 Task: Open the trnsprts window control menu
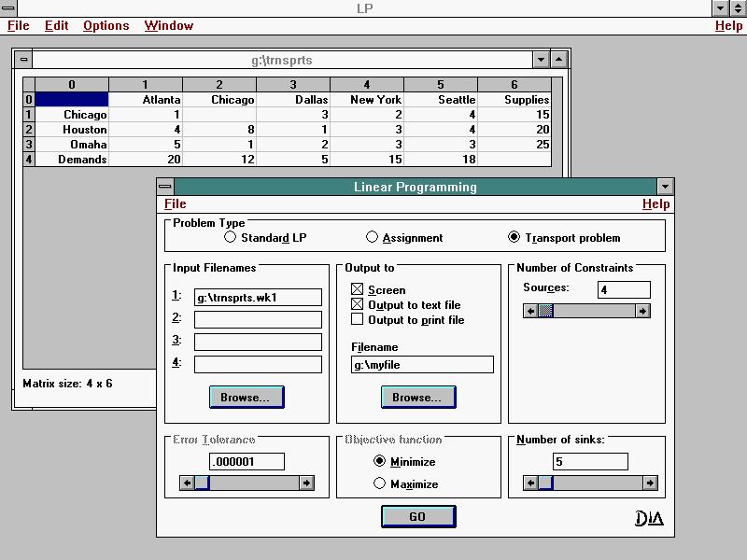click(23, 60)
